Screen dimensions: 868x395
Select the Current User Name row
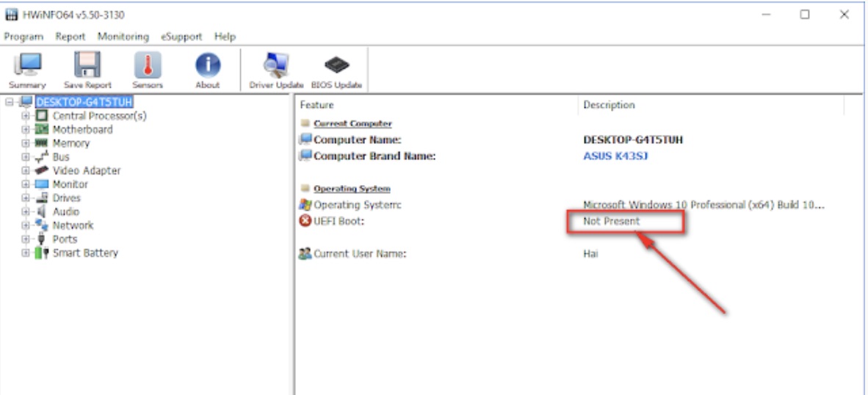pos(360,254)
